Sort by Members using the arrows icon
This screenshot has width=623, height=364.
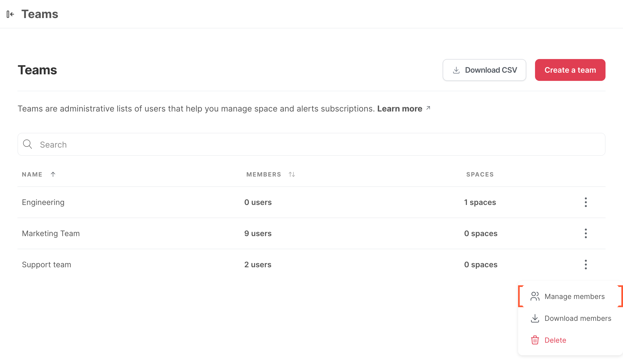pyautogui.click(x=292, y=174)
